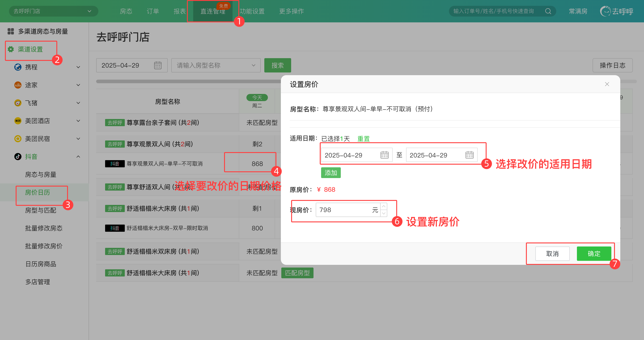Click the green 确定 confirm button
Screen dimensions: 644x340
coord(594,254)
